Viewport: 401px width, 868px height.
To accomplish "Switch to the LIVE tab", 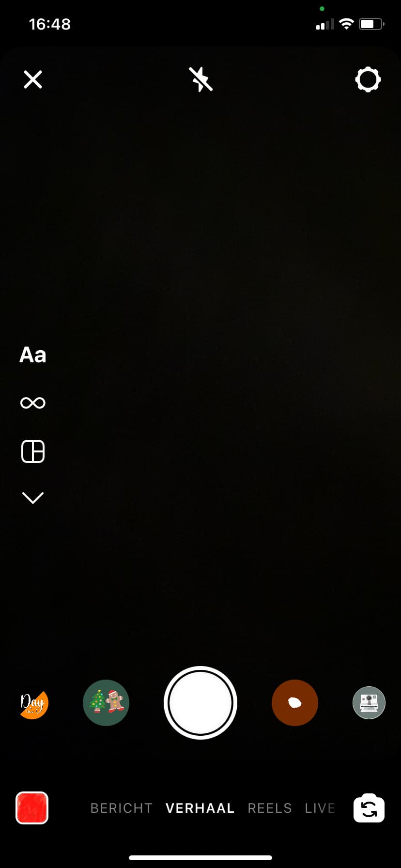I will click(320, 808).
